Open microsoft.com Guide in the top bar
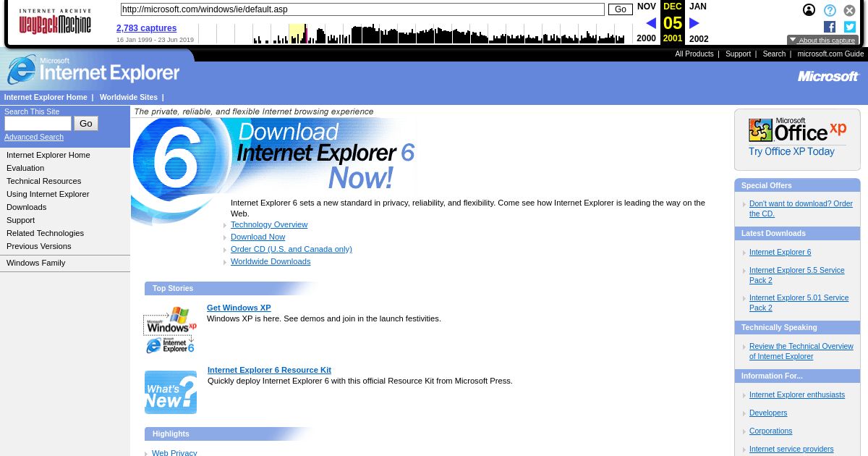 point(830,54)
